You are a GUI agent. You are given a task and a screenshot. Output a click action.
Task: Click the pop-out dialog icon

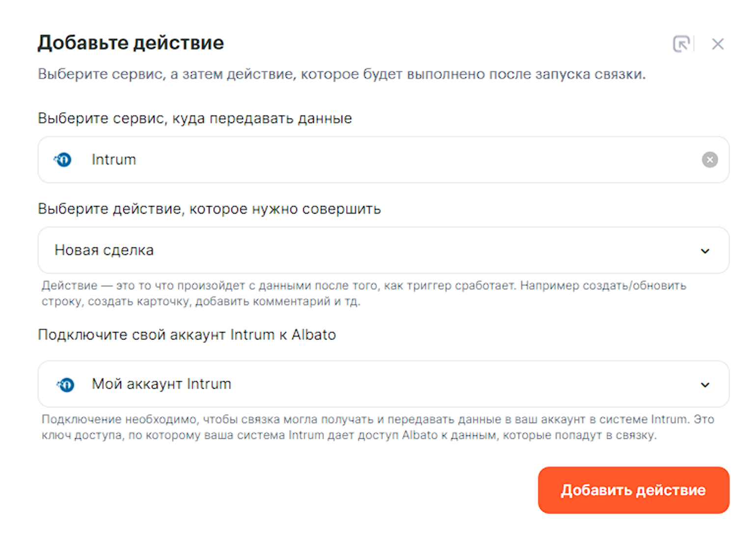click(681, 44)
